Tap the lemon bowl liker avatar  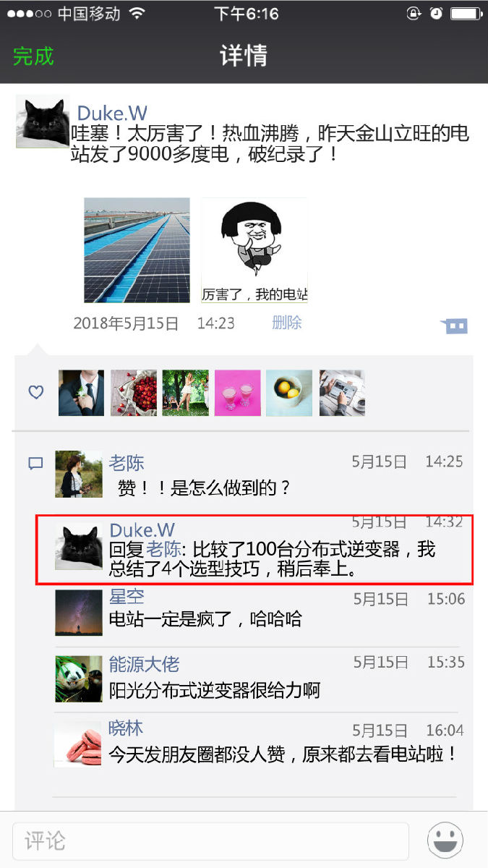click(289, 393)
